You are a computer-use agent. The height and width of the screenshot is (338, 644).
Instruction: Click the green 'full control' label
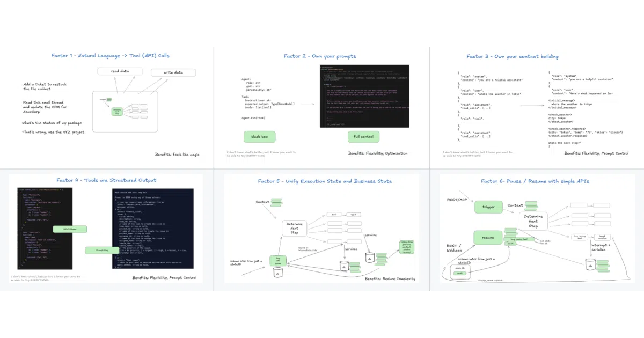tap(363, 137)
